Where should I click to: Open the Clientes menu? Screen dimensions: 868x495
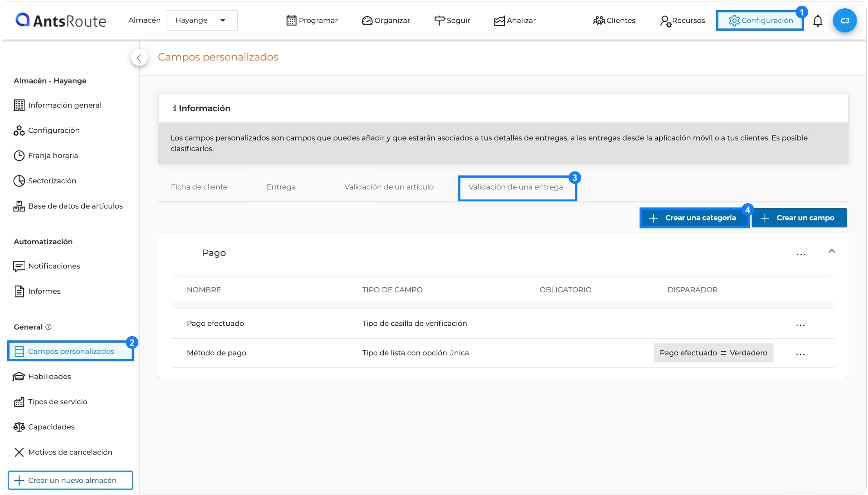(x=614, y=21)
